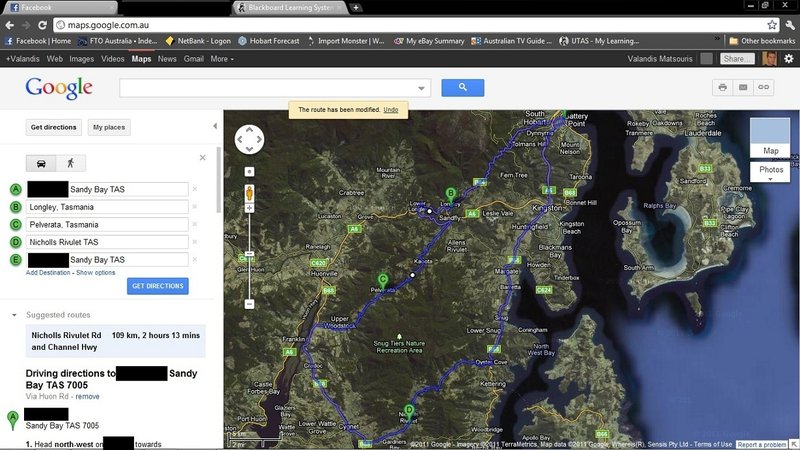The image size is (800, 450).
Task: Select walking mode pedestrian icon
Action: tap(70, 163)
